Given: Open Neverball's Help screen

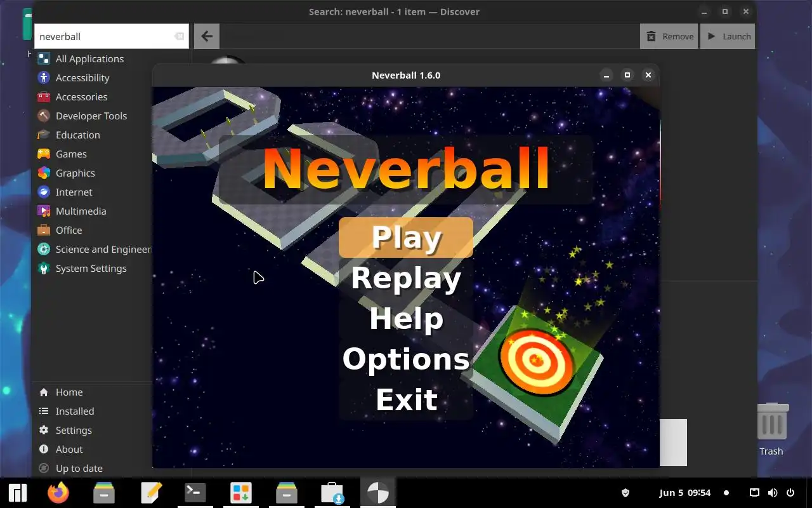Looking at the screenshot, I should tap(406, 319).
